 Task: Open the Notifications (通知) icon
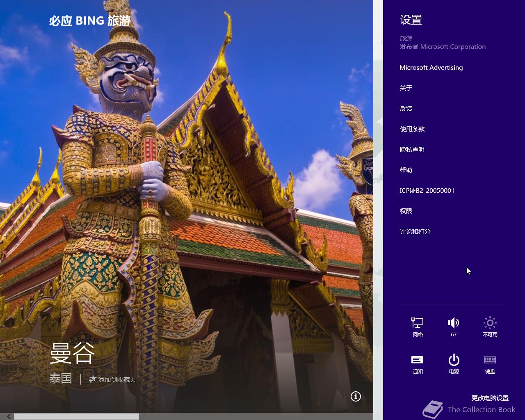(418, 364)
